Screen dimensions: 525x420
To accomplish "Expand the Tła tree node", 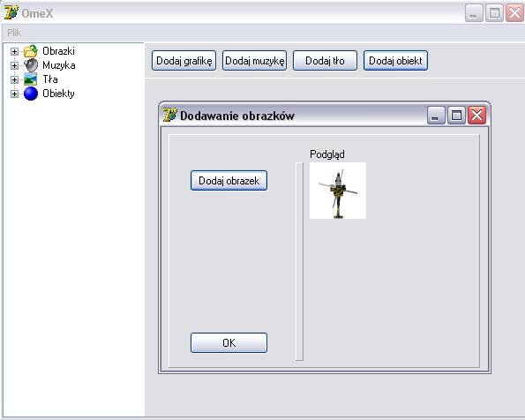I will pyautogui.click(x=14, y=79).
